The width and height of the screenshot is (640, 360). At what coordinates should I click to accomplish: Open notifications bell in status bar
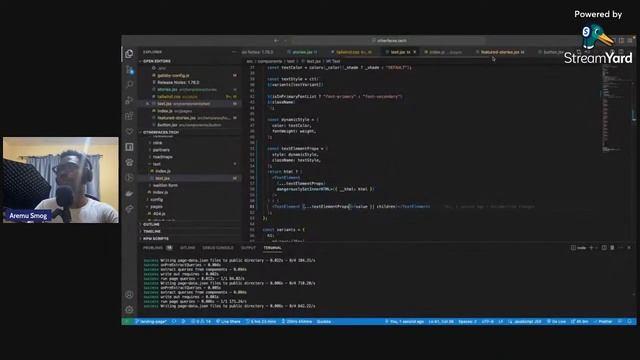629,322
